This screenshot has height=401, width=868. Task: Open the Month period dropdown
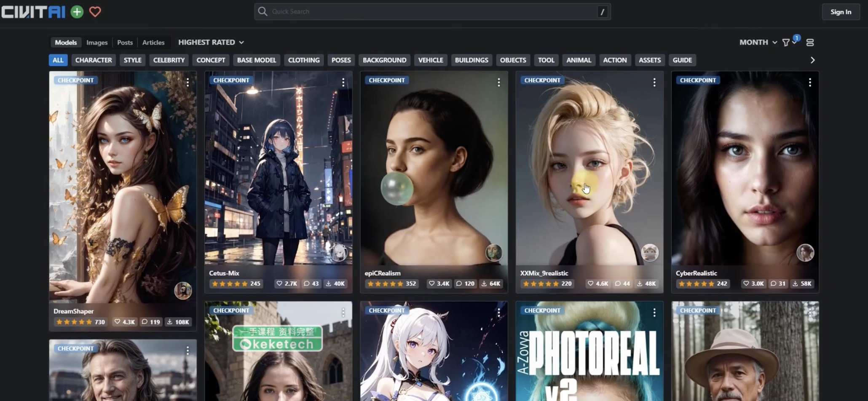pyautogui.click(x=758, y=42)
